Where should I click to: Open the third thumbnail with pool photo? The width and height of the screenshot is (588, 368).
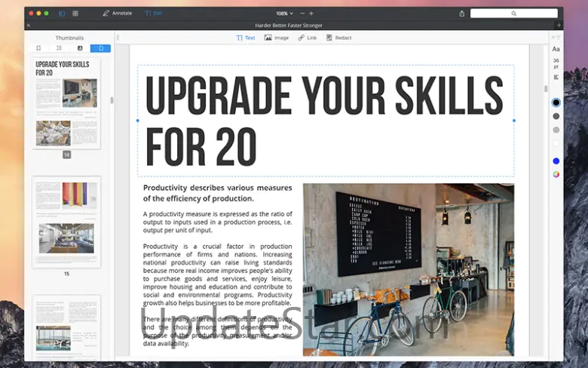[66, 327]
